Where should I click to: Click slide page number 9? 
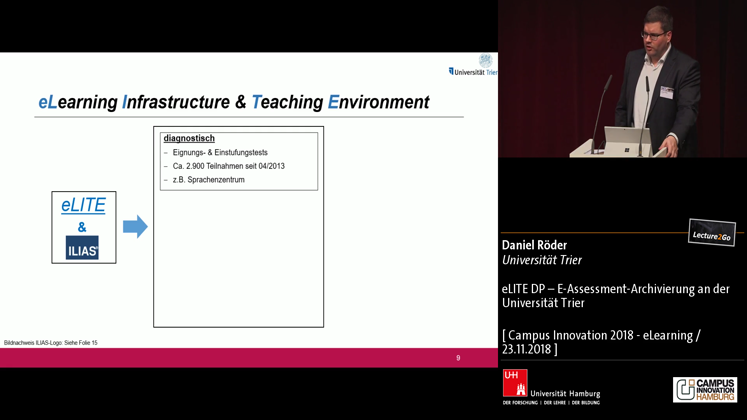coord(458,358)
